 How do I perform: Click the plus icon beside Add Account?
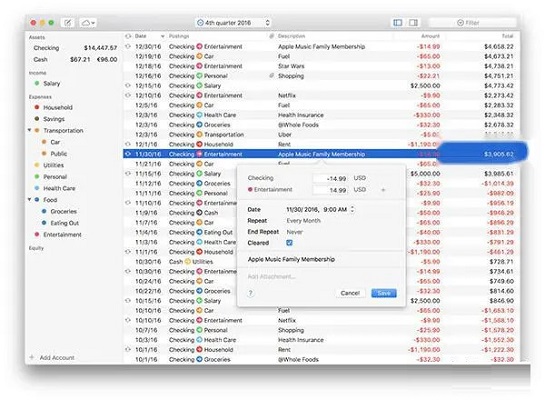point(32,357)
